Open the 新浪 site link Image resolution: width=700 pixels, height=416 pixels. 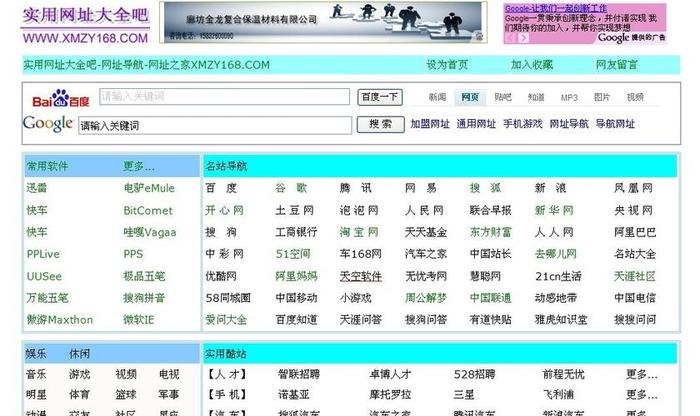[x=551, y=188]
